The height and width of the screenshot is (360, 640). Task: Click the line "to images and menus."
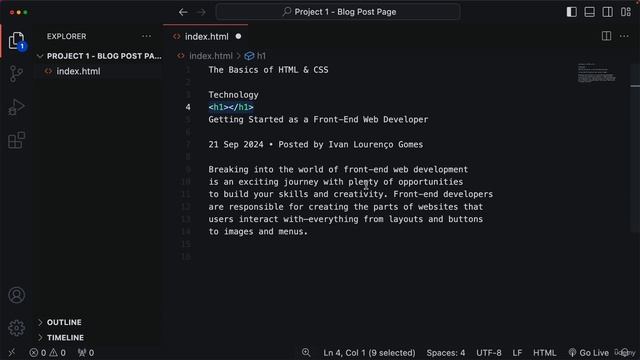click(258, 231)
